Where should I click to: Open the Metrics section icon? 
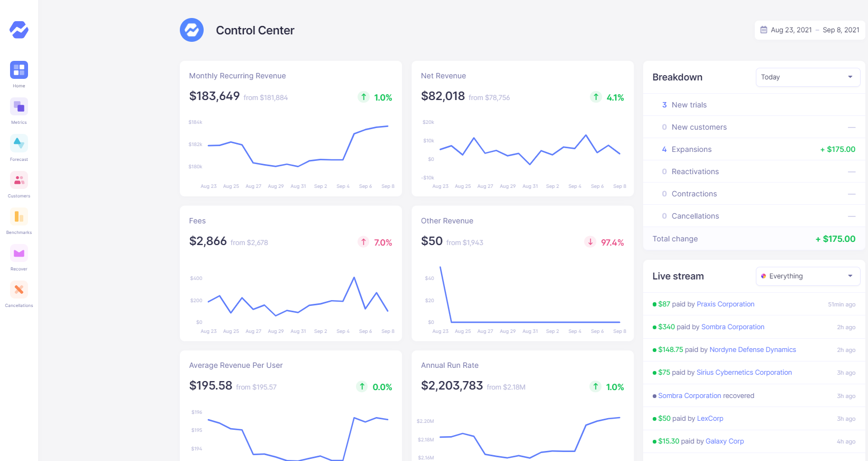click(x=19, y=107)
